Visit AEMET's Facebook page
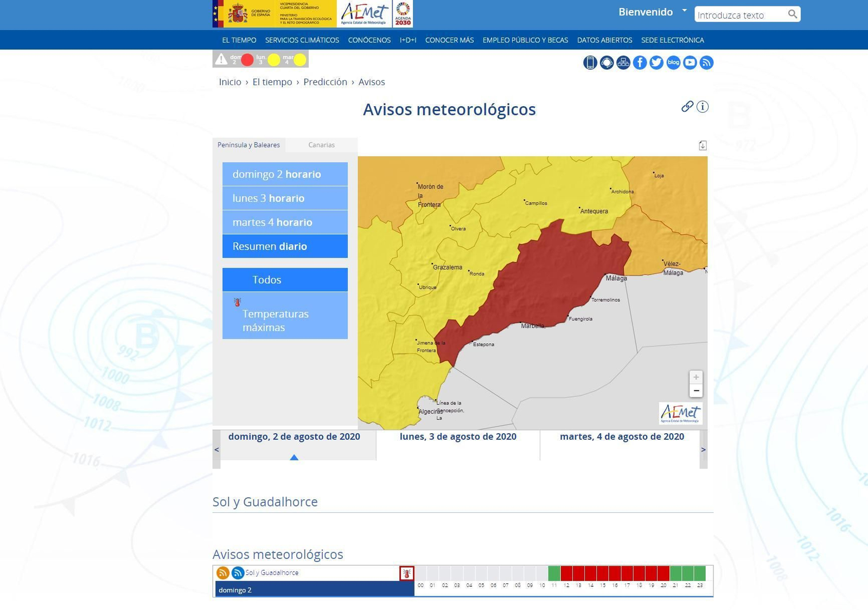868x610 pixels. coord(640,62)
